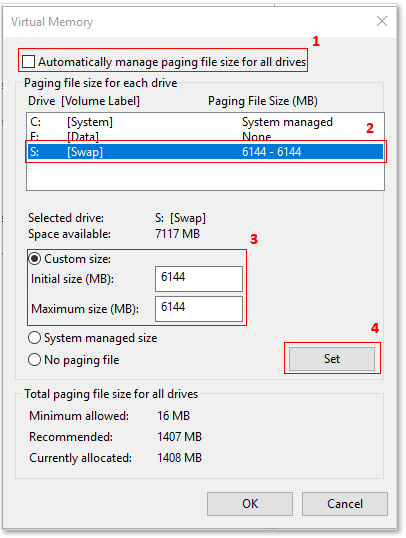Click the Maximum size (MB) field

(x=199, y=309)
